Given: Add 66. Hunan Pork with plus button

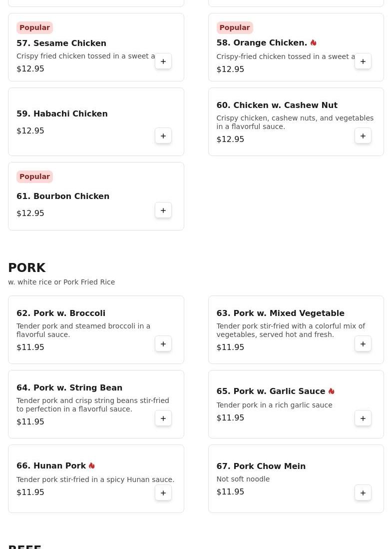Looking at the screenshot, I should (x=163, y=493).
